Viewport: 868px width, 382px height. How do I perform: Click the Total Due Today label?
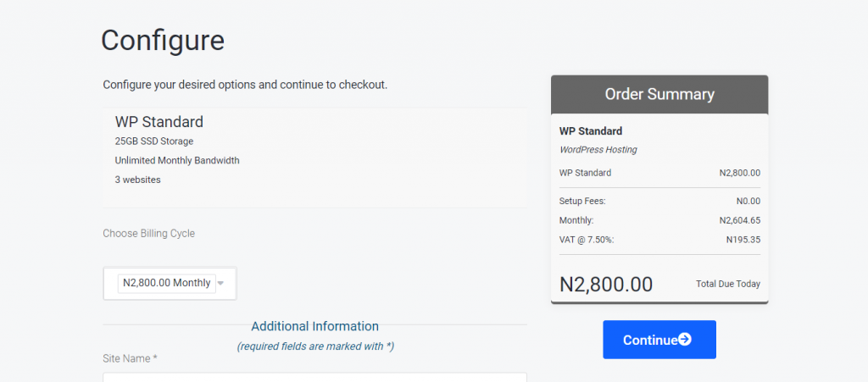coord(727,284)
